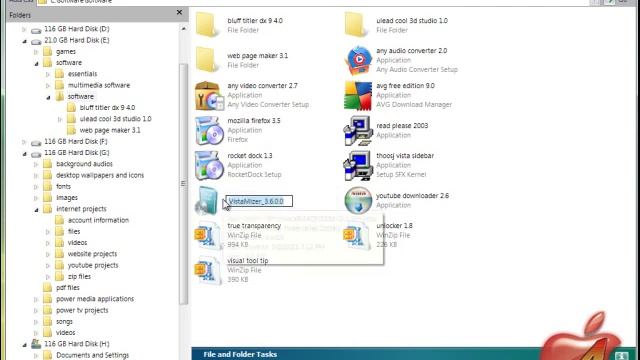
Task: Click 'thoosj vista sidebar' file name
Action: point(405,156)
